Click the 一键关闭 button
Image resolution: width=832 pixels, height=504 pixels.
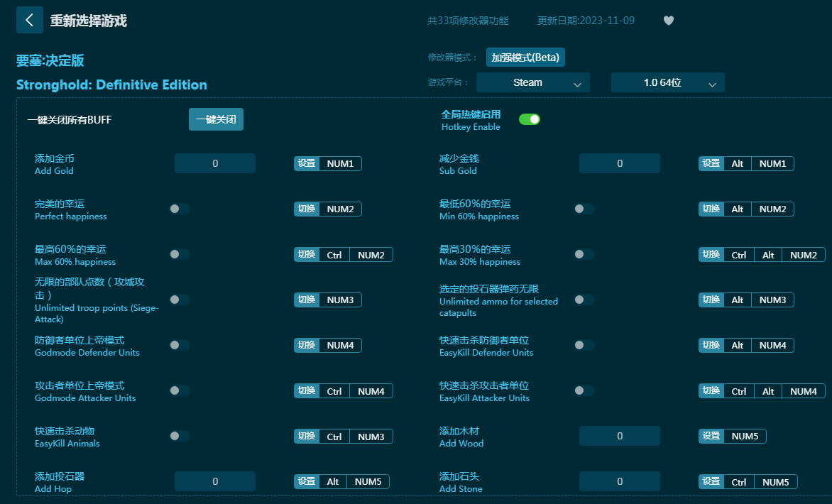coord(216,119)
